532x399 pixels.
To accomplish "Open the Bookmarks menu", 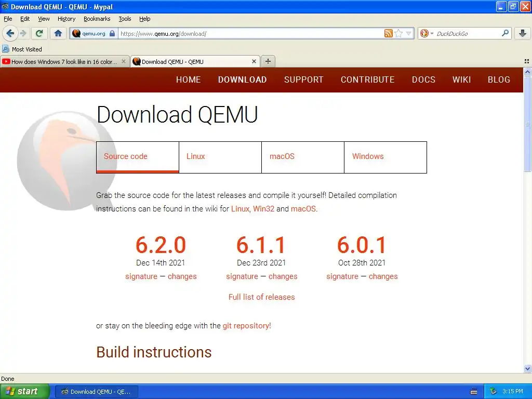I will 97,19.
